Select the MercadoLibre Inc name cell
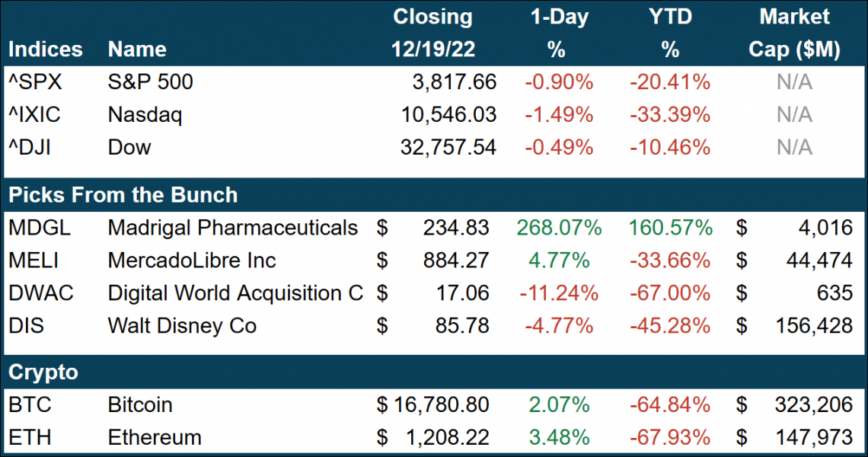868x457 pixels. pos(192,260)
